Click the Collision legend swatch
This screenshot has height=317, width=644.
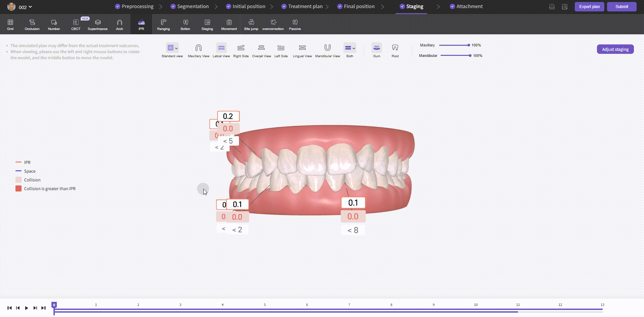[x=18, y=180]
